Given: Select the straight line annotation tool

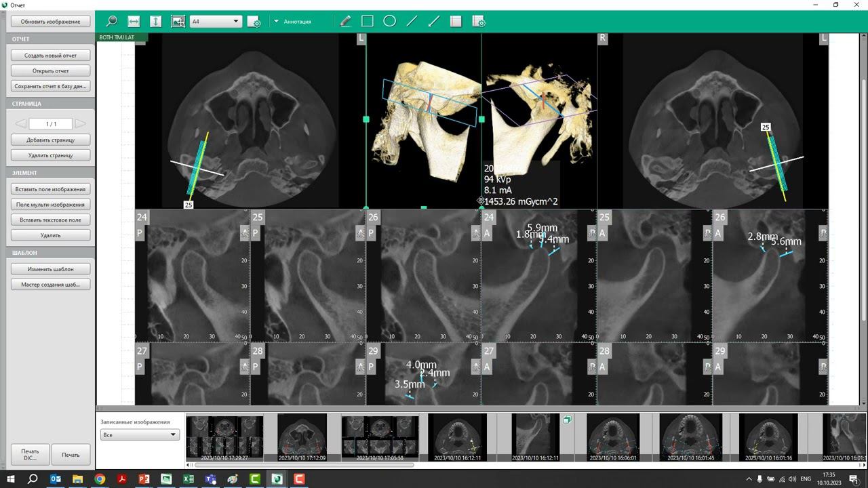Looking at the screenshot, I should (x=412, y=22).
